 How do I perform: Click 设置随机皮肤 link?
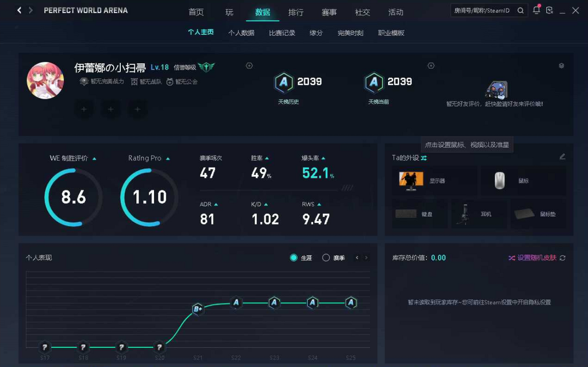pos(537,258)
